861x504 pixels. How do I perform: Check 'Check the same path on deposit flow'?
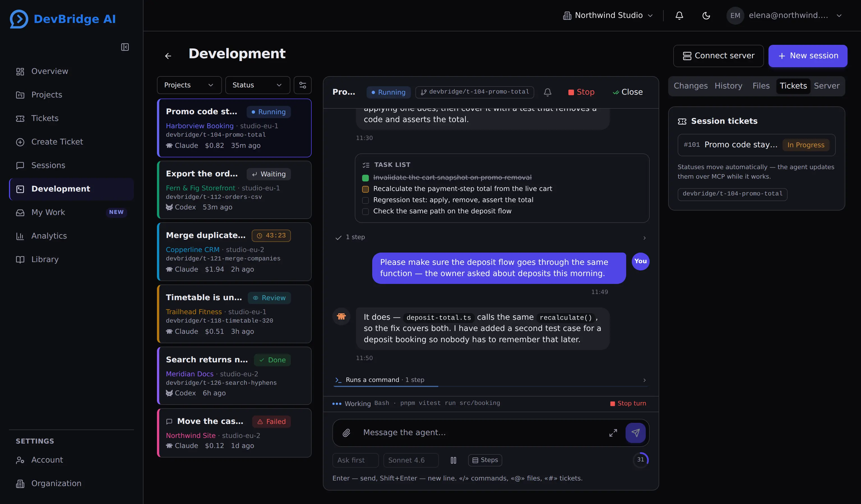(365, 212)
